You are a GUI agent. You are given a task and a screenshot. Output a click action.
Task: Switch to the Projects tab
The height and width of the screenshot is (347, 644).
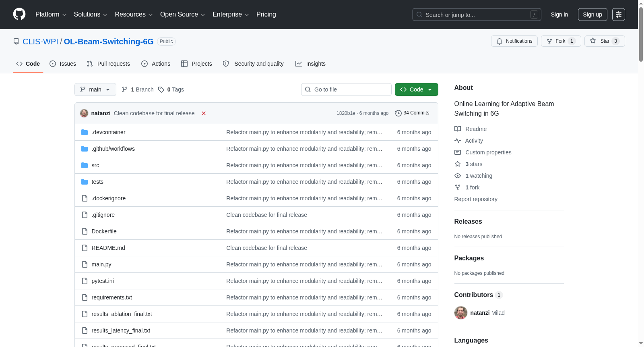click(196, 64)
